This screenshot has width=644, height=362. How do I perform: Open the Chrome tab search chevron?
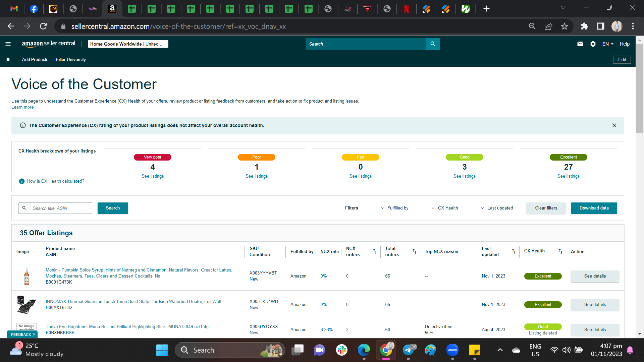point(563,7)
